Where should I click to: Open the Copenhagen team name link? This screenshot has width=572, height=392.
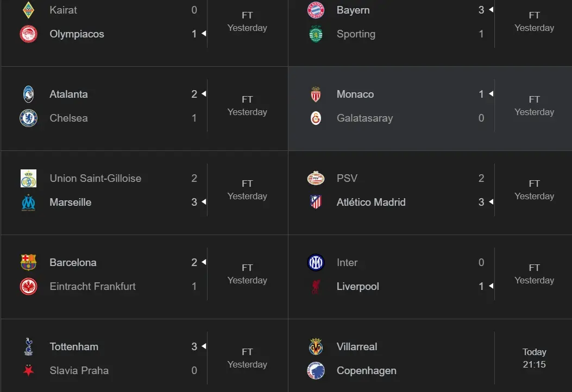[x=366, y=371]
